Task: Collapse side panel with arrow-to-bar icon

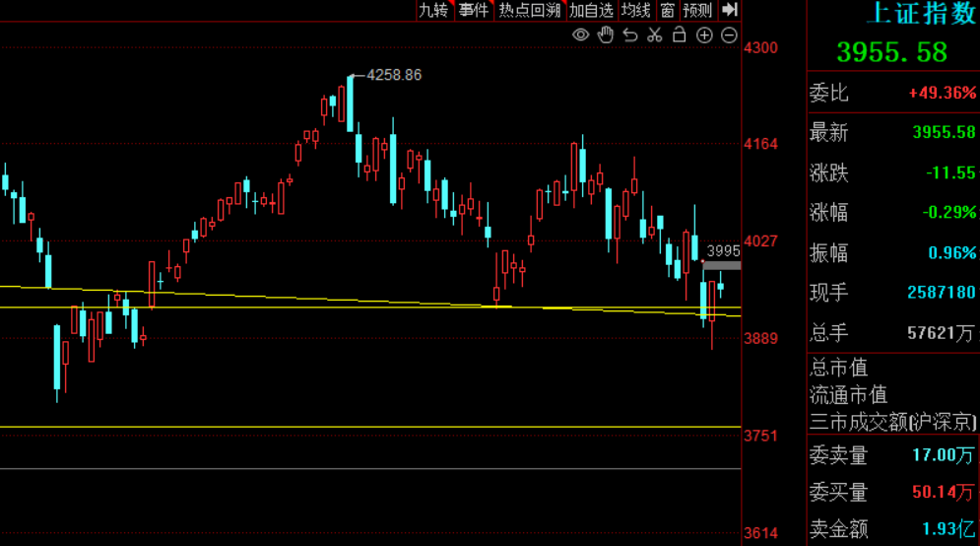Action: point(730,10)
